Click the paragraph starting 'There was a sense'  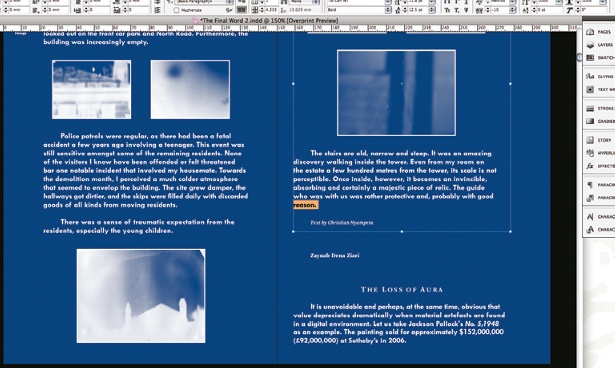139,226
